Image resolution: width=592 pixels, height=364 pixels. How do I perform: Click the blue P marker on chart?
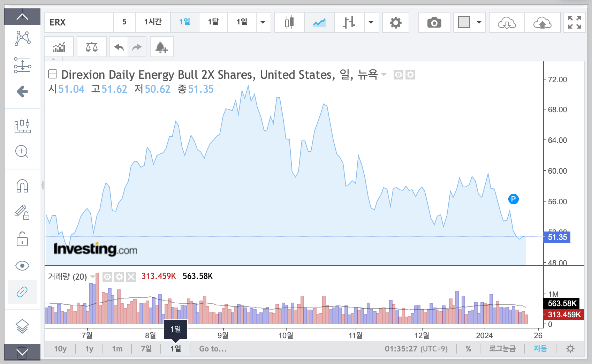tap(514, 199)
